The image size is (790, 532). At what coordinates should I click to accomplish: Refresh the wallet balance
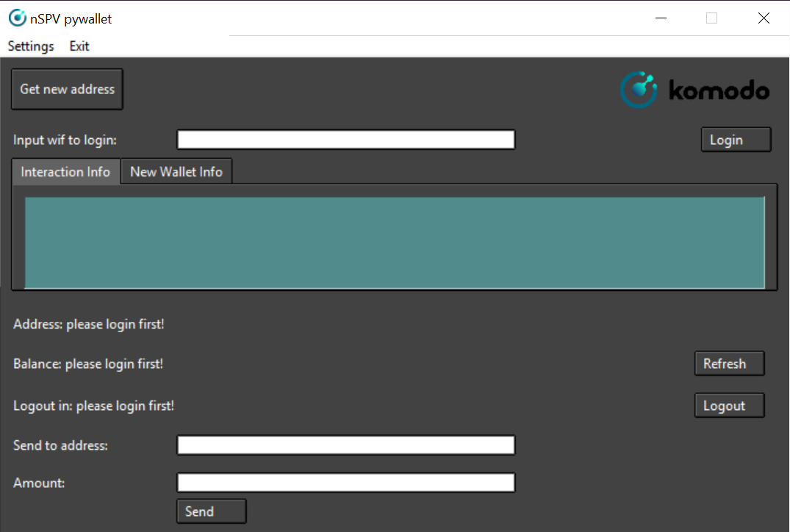point(730,363)
